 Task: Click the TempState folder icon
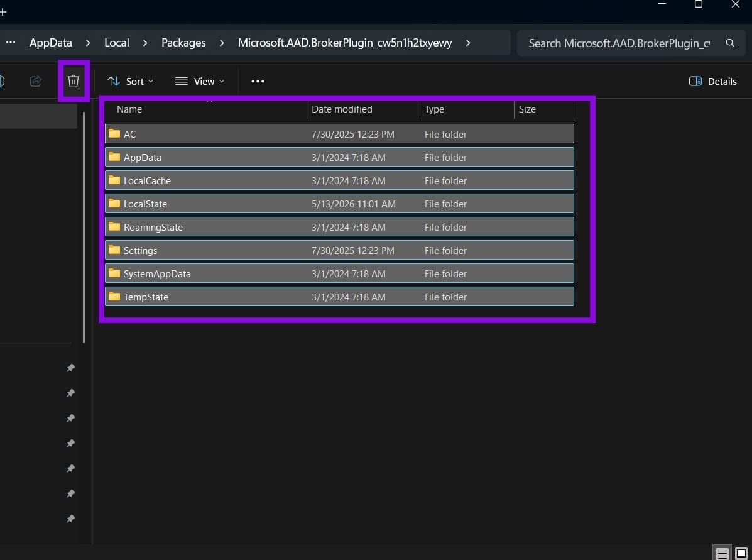tap(114, 296)
